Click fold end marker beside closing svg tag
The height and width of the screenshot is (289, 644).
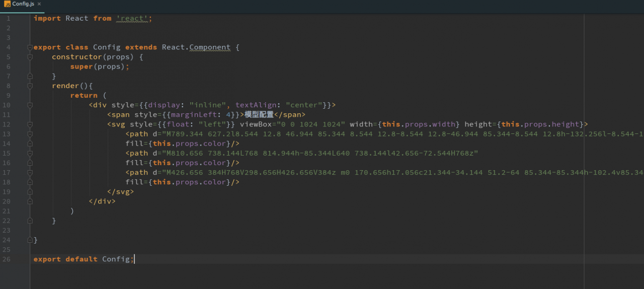coord(30,191)
